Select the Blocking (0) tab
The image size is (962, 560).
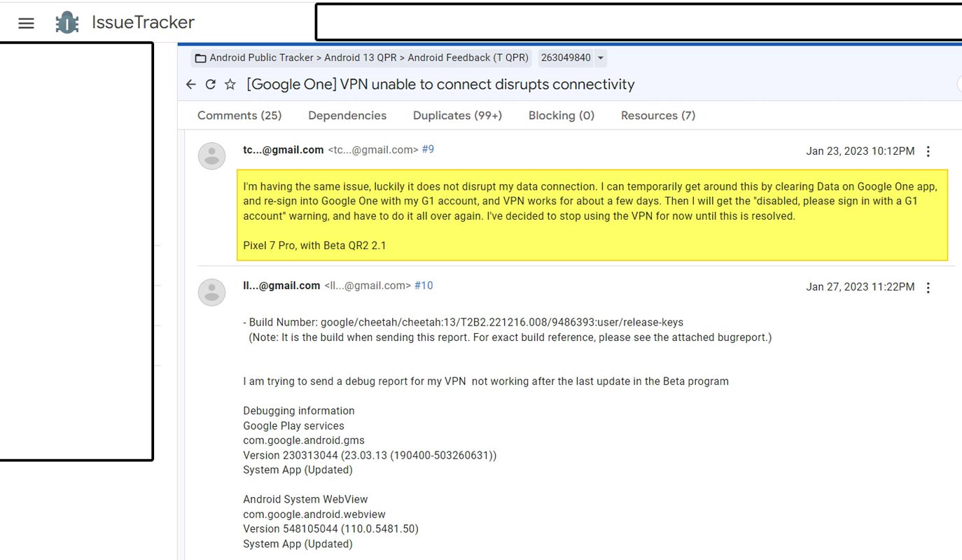click(x=562, y=115)
